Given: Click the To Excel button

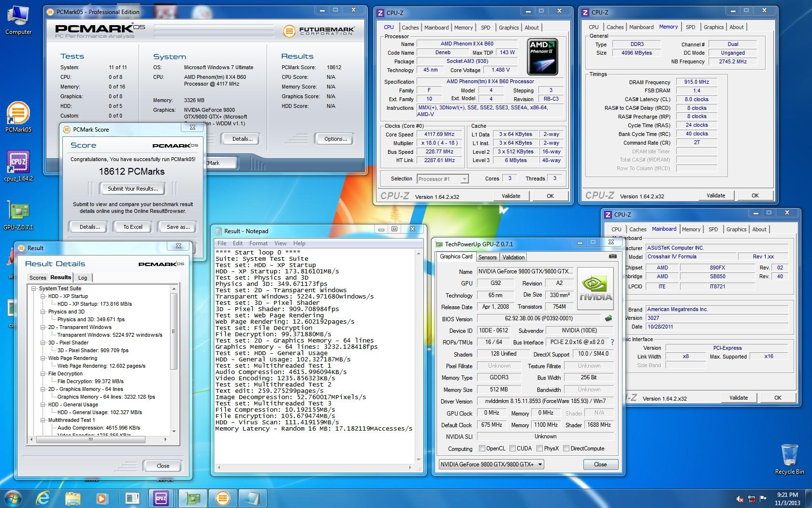Looking at the screenshot, I should coord(133,227).
